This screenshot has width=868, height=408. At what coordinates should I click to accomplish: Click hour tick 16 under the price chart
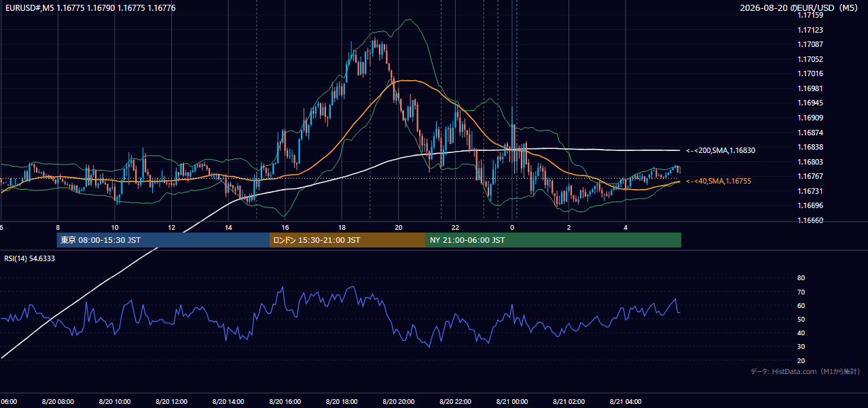click(x=285, y=228)
